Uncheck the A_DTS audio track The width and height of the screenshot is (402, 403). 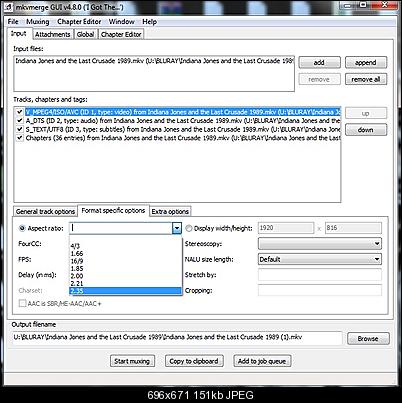tap(20, 120)
